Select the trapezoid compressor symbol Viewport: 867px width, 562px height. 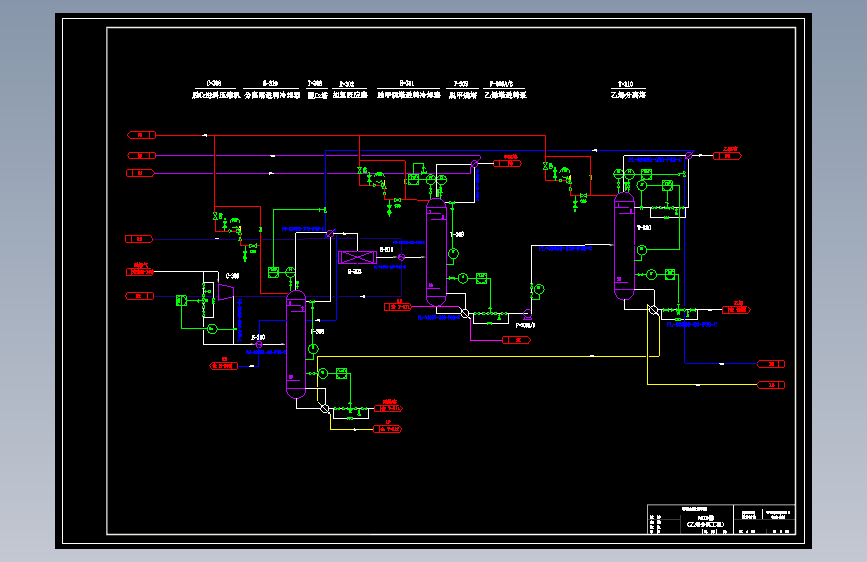click(x=226, y=292)
